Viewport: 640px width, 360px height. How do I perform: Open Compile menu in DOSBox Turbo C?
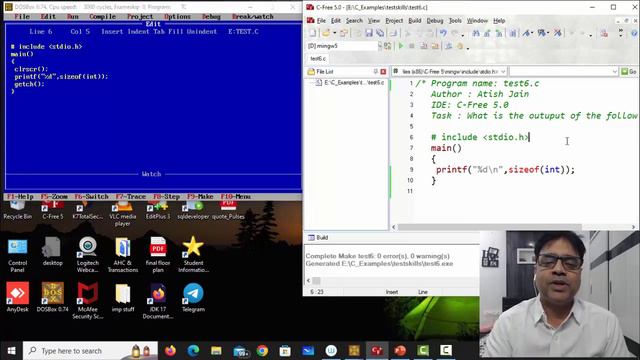102,16
